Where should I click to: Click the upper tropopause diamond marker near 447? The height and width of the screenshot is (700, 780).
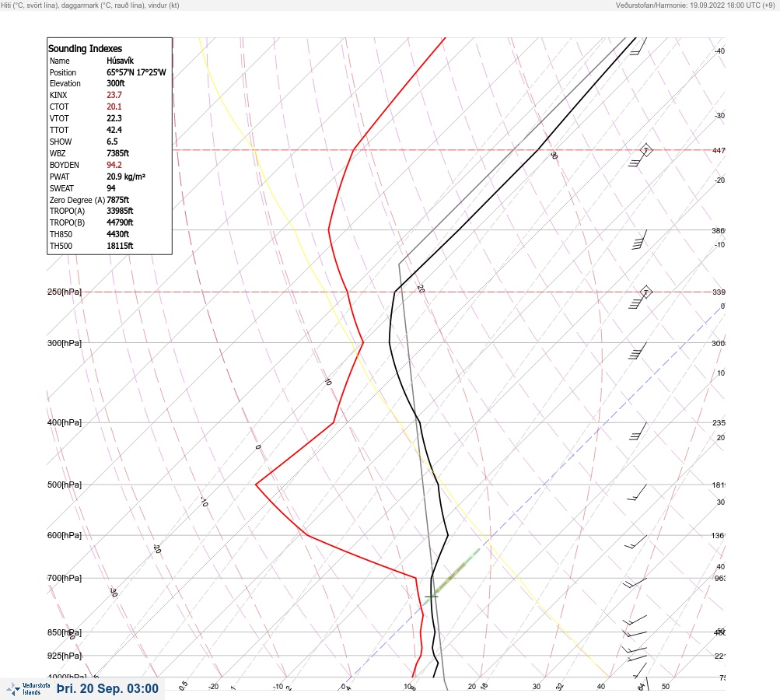coord(645,150)
